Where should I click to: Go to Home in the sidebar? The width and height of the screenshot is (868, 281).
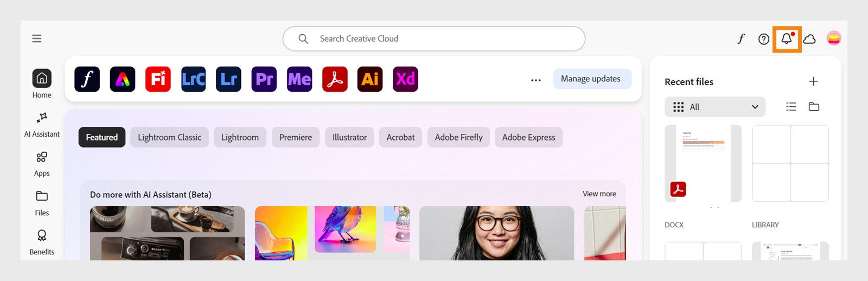click(42, 84)
